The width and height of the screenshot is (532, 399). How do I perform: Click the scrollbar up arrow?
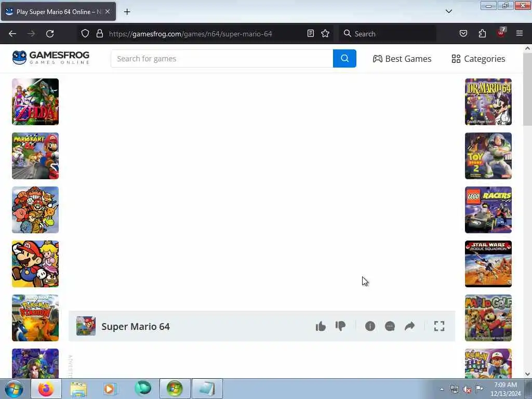527,48
